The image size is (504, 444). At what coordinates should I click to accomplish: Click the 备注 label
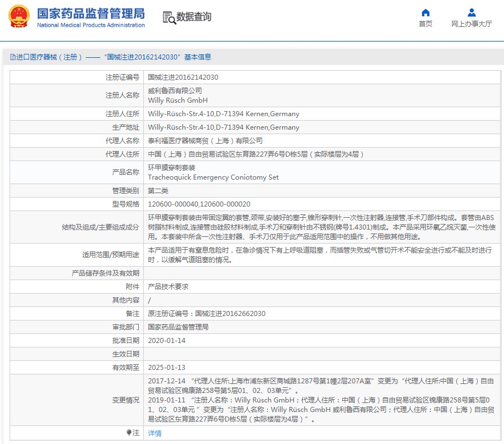133,314
